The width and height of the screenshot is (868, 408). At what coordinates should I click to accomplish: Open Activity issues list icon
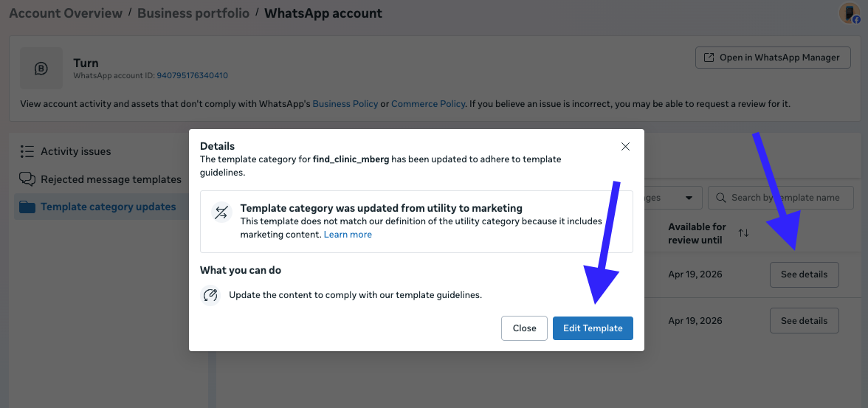point(27,151)
